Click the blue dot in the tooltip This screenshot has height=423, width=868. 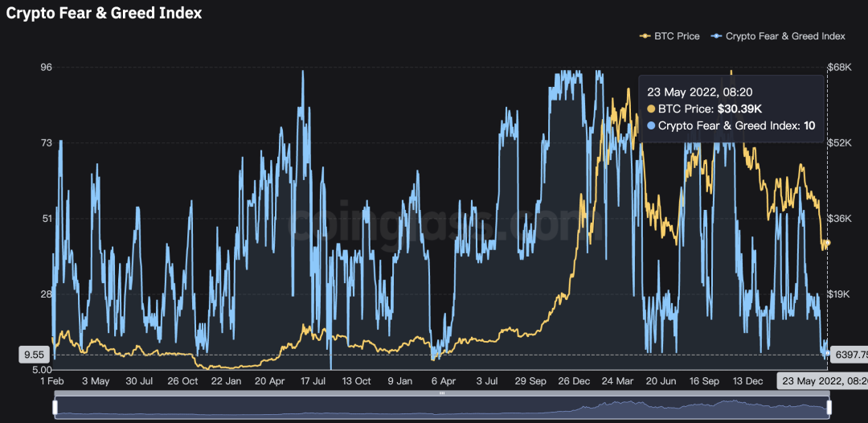pos(652,125)
